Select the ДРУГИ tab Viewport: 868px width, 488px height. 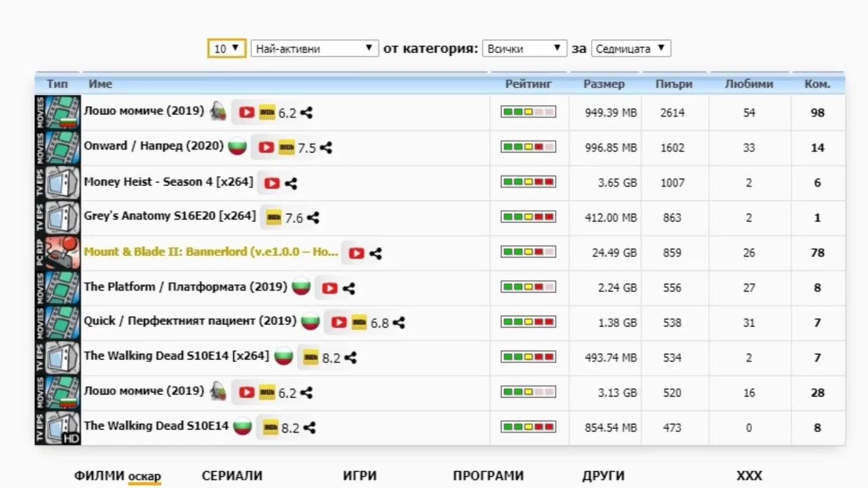pos(603,475)
